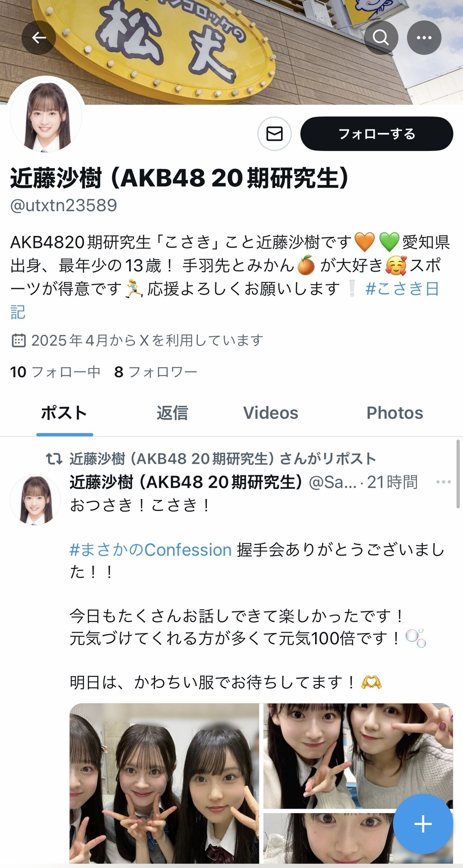The width and height of the screenshot is (463, 868).
Task: Click the calendar joined-date icon
Action: tap(19, 340)
